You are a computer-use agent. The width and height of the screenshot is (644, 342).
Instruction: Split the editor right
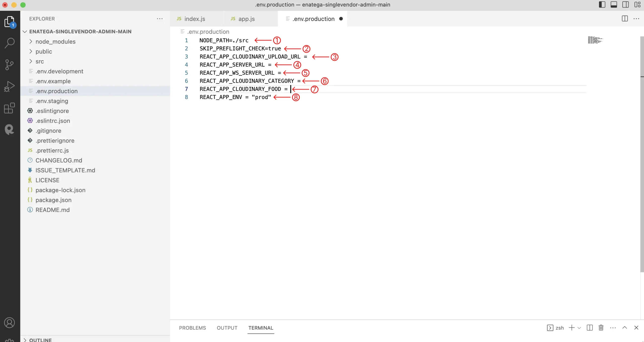(x=625, y=19)
